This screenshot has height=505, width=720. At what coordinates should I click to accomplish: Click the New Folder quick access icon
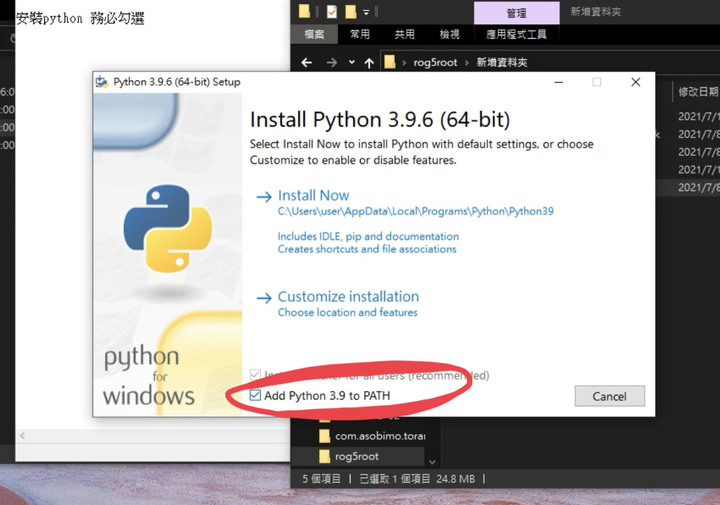pos(351,11)
